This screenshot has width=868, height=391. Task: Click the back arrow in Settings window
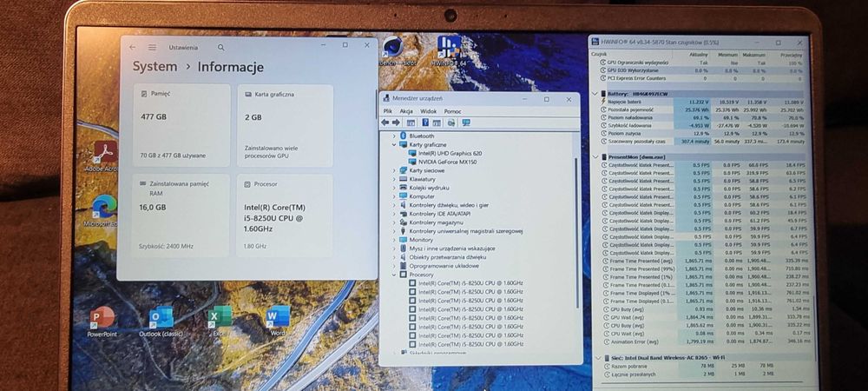(132, 48)
